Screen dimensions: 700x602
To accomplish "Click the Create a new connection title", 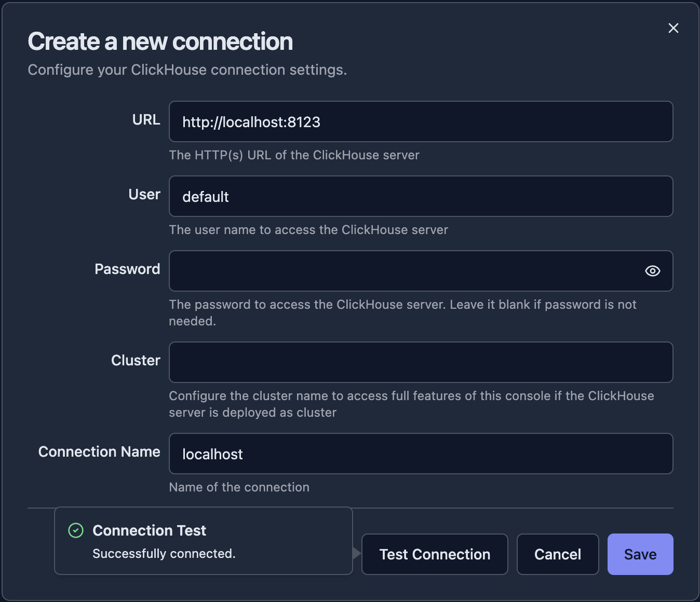I will point(160,41).
